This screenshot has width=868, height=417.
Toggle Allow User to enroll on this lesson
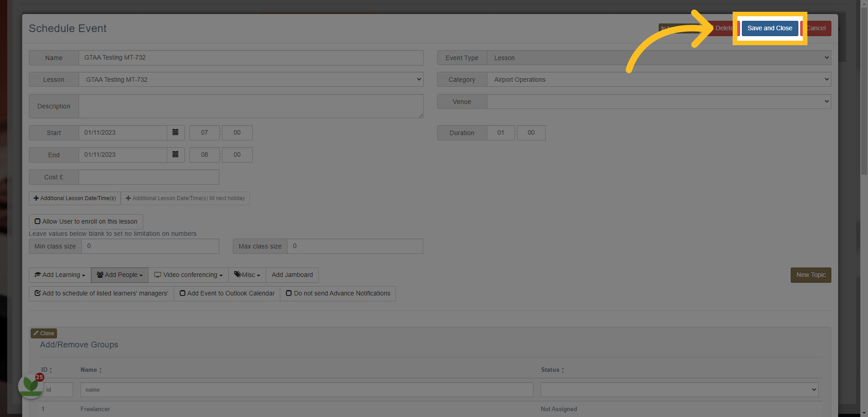tap(86, 222)
